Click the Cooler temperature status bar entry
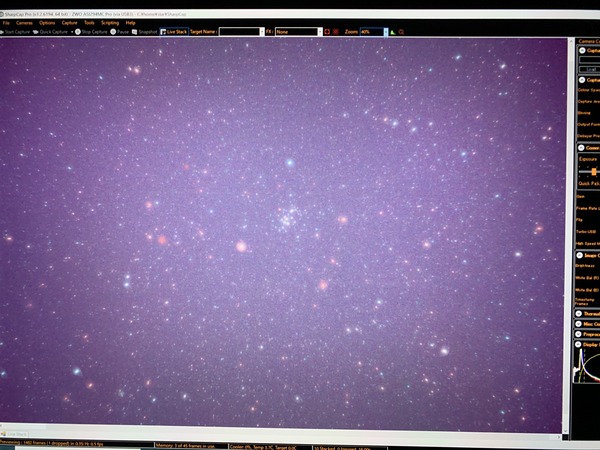This screenshot has height=450, width=600. pyautogui.click(x=263, y=447)
